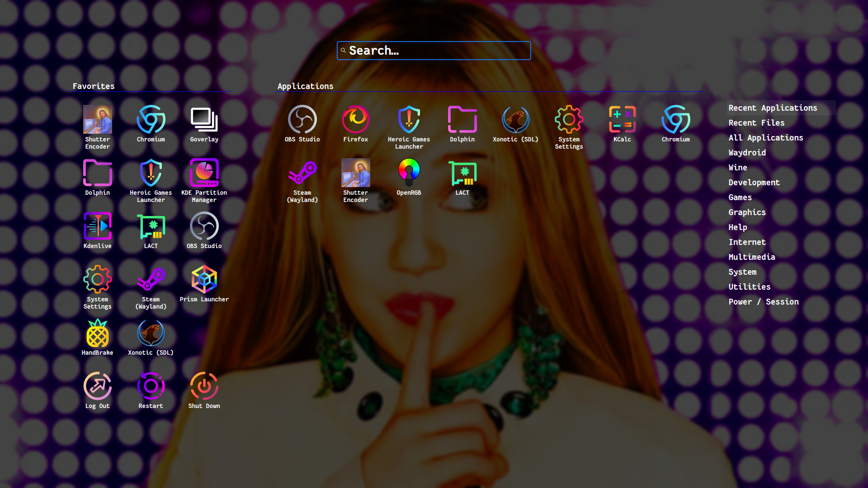Viewport: 868px width, 488px height.
Task: Open the Recent Files category
Action: tap(756, 123)
